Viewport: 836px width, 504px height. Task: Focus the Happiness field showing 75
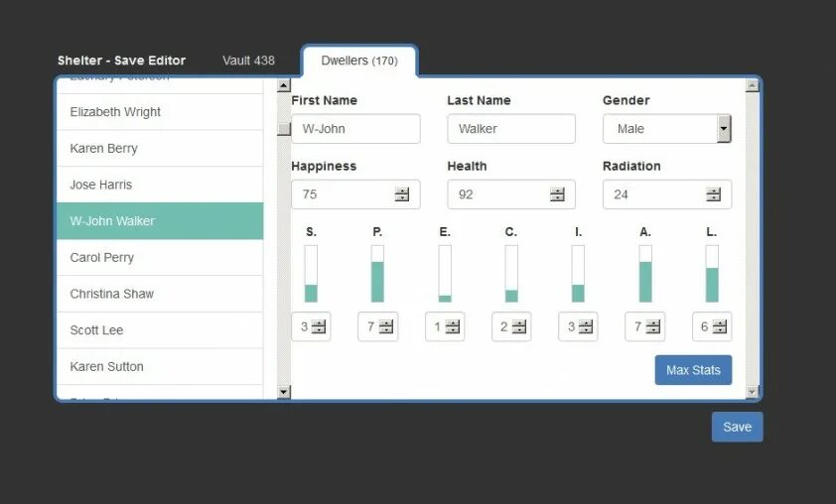tap(355, 194)
